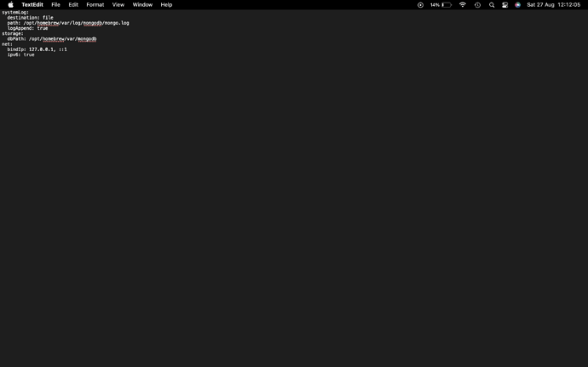Click the 'net:' line

(7, 44)
